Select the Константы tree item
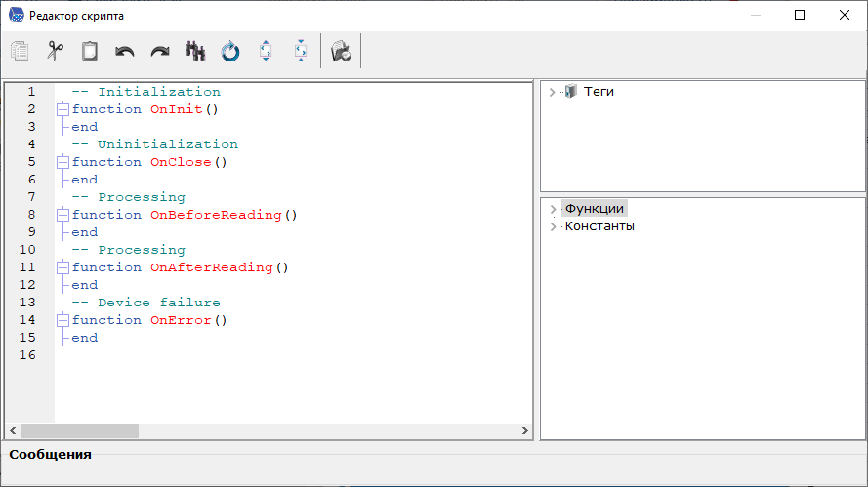The height and width of the screenshot is (487, 868). point(599,225)
